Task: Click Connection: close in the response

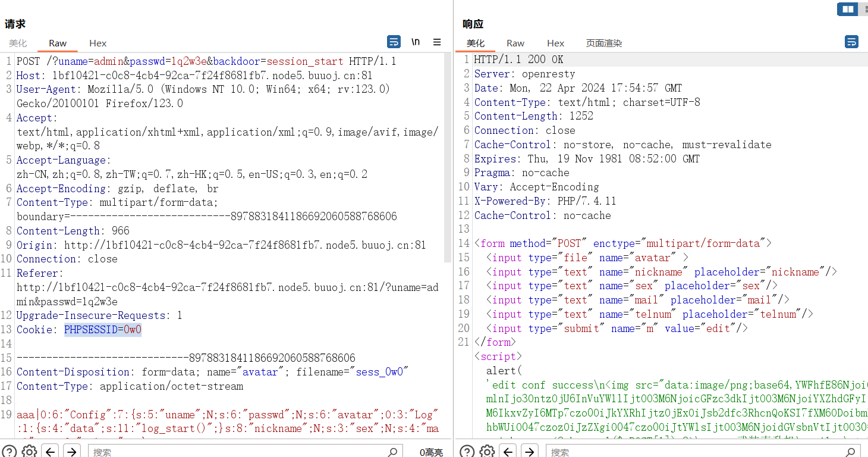Action: pos(524,130)
